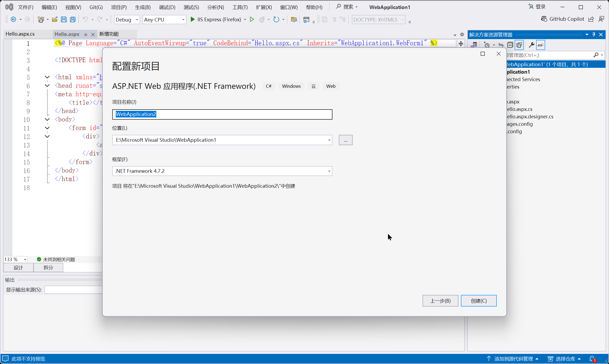Click the Navigate Backward arrow icon
Screen dimensions: 609x364
click(13, 19)
